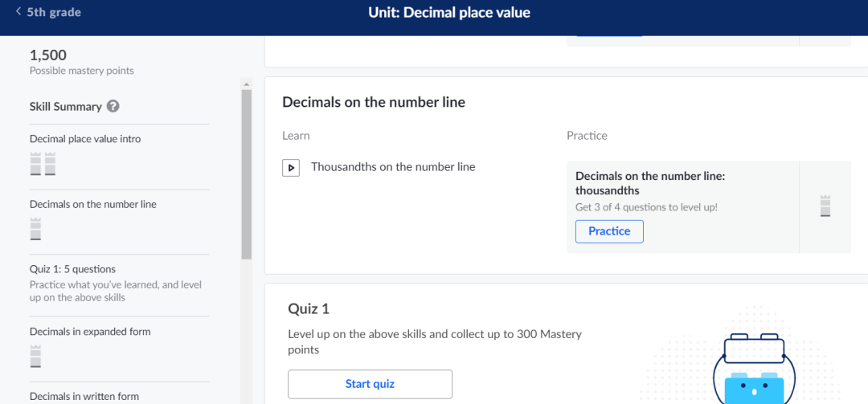The width and height of the screenshot is (868, 404).
Task: Start Quiz 1 with the Start quiz button
Action: (x=370, y=384)
